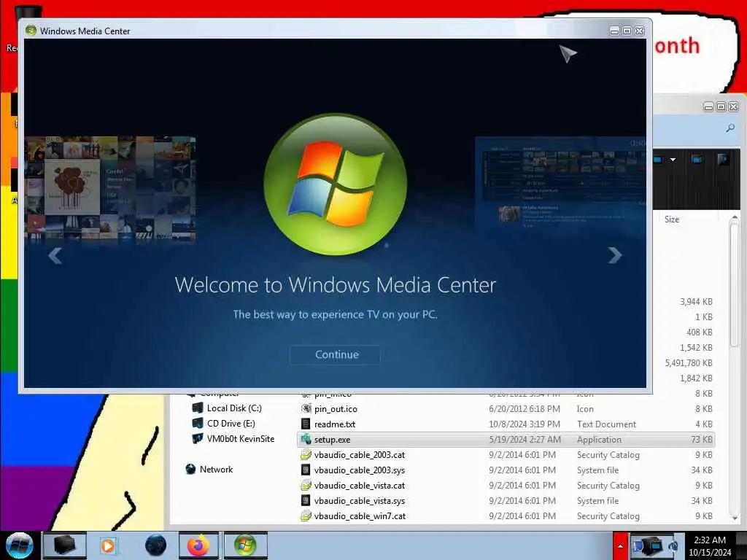Select vbaudio_cable_2003.sys file

click(360, 470)
